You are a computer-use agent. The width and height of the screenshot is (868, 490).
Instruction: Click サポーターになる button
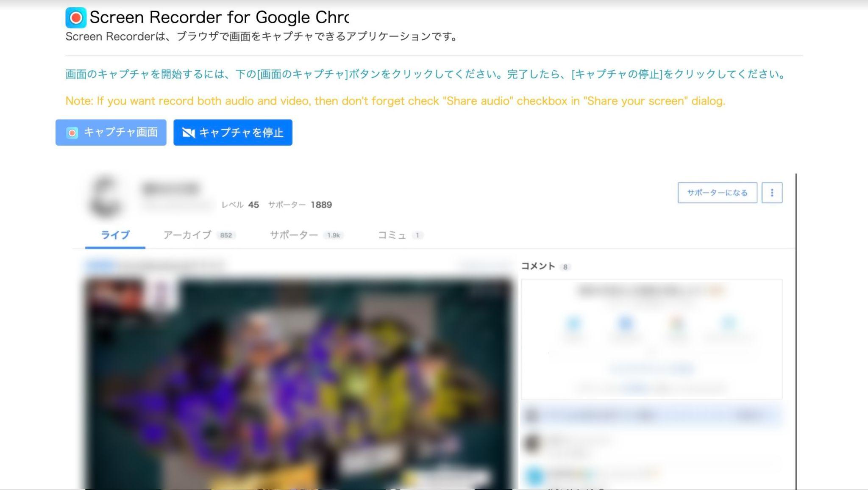click(717, 193)
